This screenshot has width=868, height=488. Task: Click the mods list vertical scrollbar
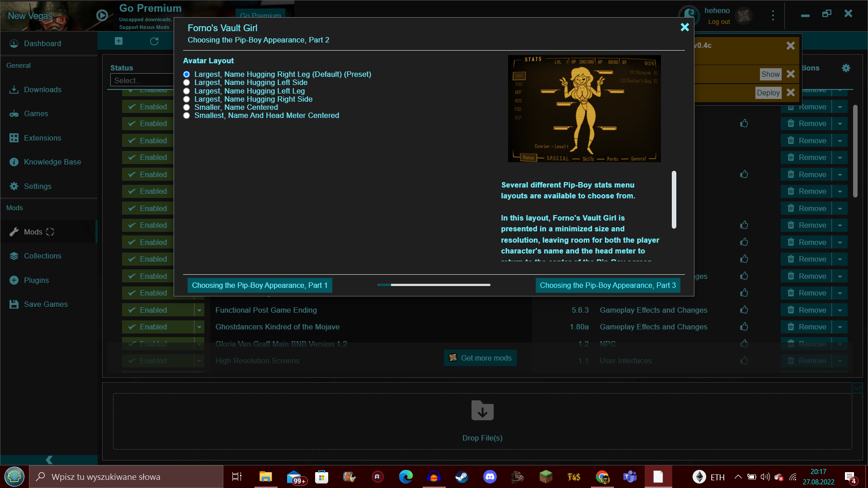(855, 151)
